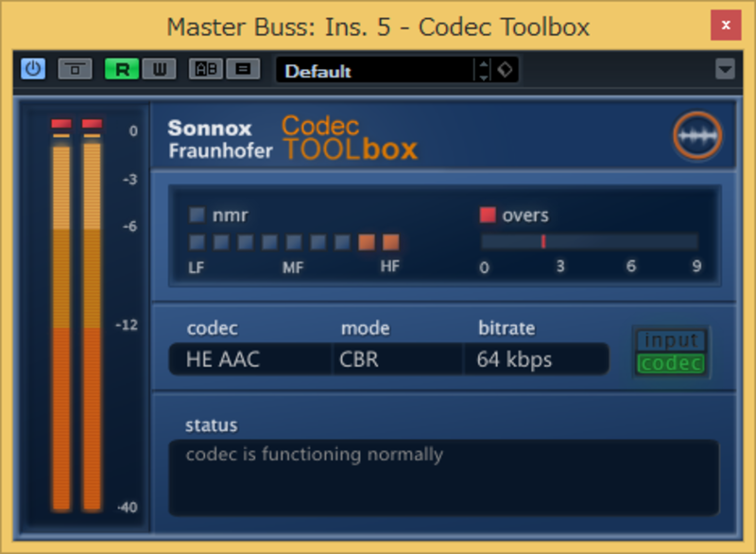Open the preset management diamond icon
The width and height of the screenshot is (756, 554).
(x=505, y=70)
